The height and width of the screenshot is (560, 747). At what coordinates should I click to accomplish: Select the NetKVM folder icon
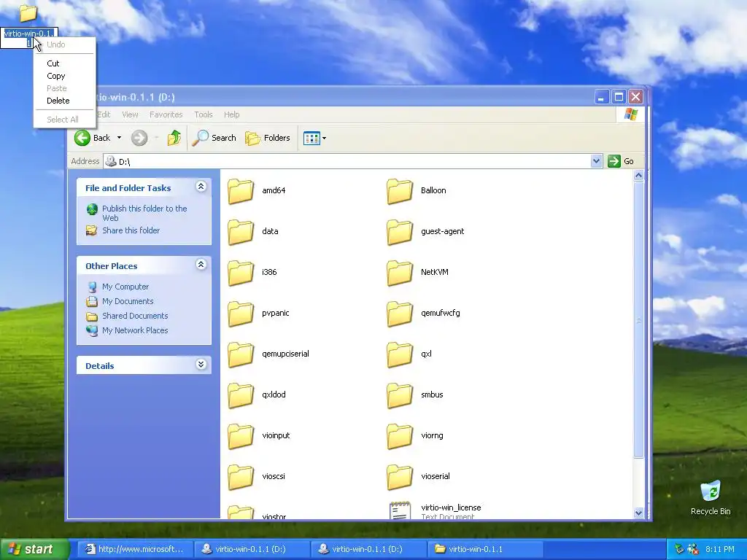(399, 273)
